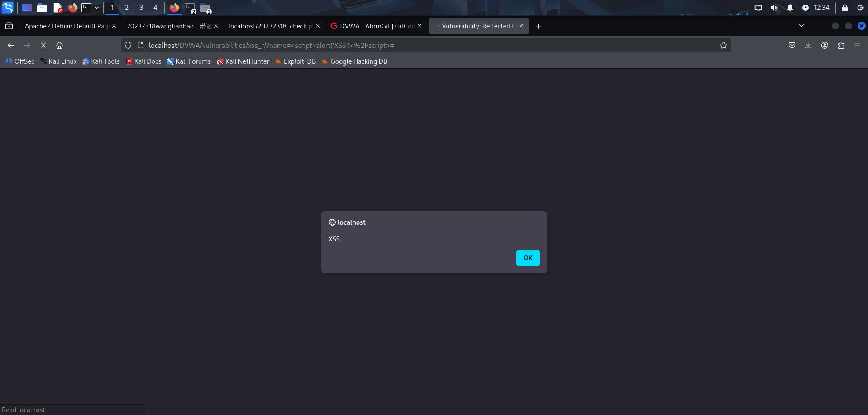Open the Kali Tools bookmark

[101, 61]
